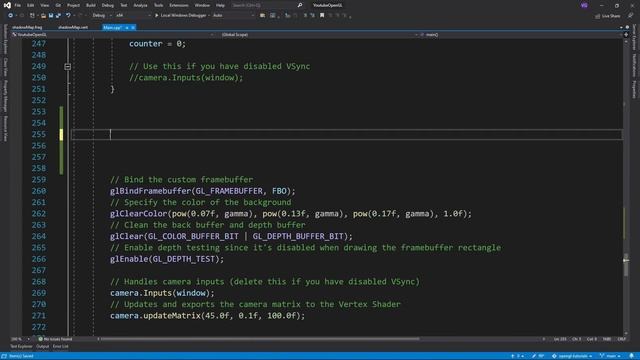The image size is (640, 360).
Task: Click the Visual Studio logo icon
Action: pyautogui.click(x=7, y=5)
